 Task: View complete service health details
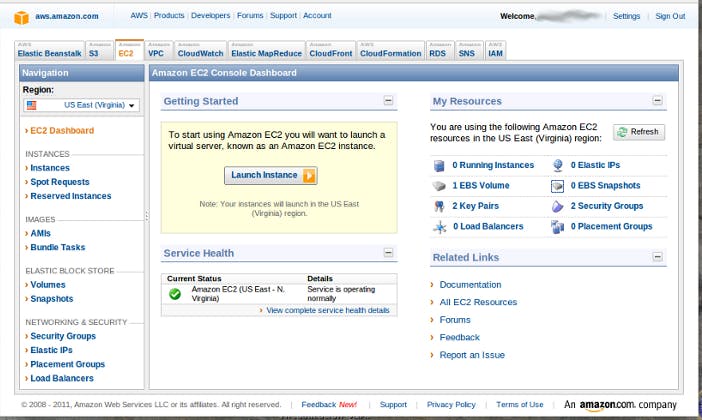point(328,310)
